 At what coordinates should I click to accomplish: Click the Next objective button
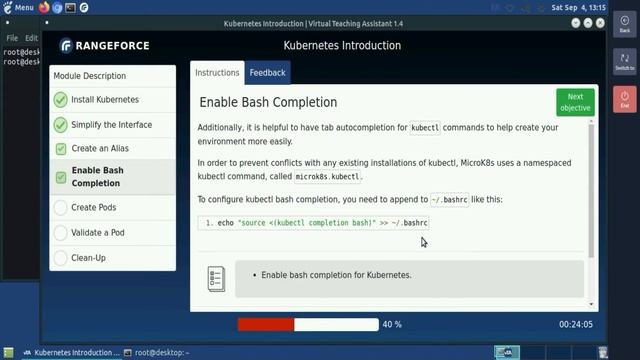[x=575, y=102]
